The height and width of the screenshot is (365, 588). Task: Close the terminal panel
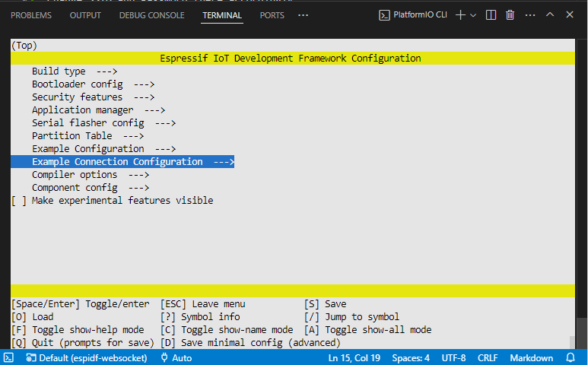pyautogui.click(x=570, y=14)
